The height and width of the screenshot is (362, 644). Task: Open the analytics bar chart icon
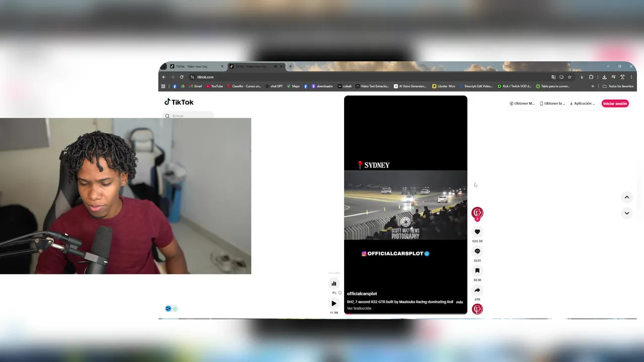coord(334,284)
